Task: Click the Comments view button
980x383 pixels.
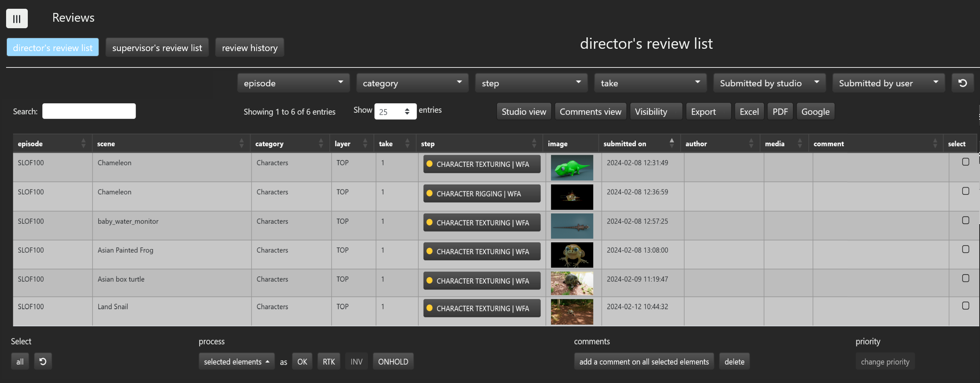Action: [x=590, y=112]
